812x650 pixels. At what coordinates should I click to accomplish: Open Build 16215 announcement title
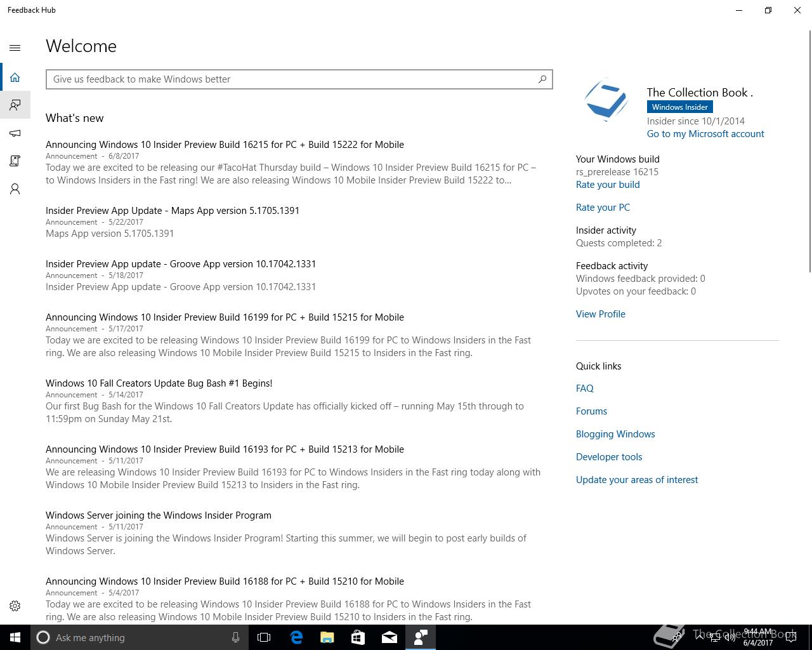[225, 145]
